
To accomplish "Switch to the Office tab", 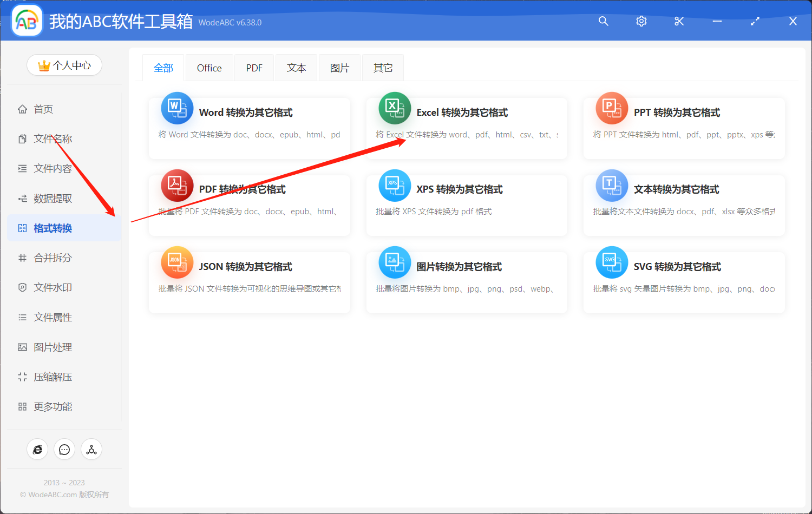I will tap(209, 67).
